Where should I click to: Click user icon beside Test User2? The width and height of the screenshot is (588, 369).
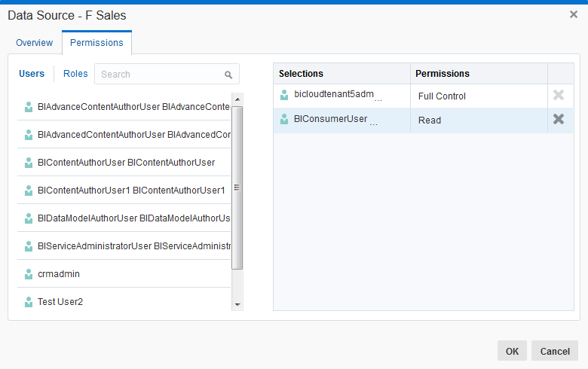coord(29,301)
